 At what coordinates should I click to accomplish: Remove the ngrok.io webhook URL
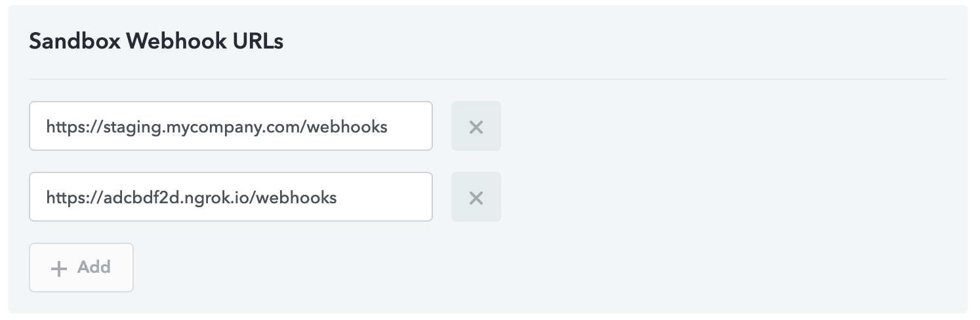pos(476,197)
